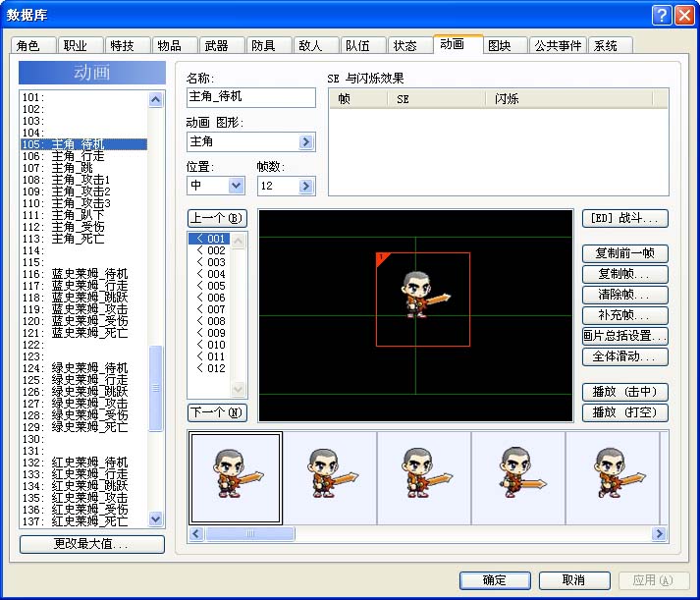
Task: Select animation 106: 主角_行走
Action: (83, 156)
